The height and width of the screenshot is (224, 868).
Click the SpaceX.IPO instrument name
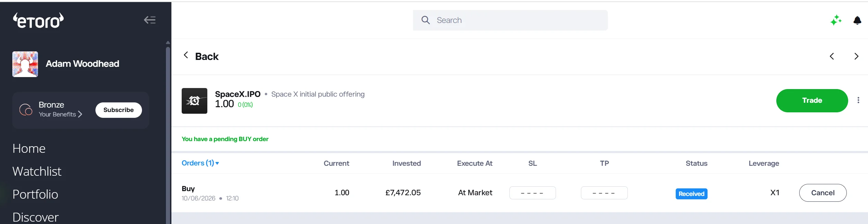237,94
